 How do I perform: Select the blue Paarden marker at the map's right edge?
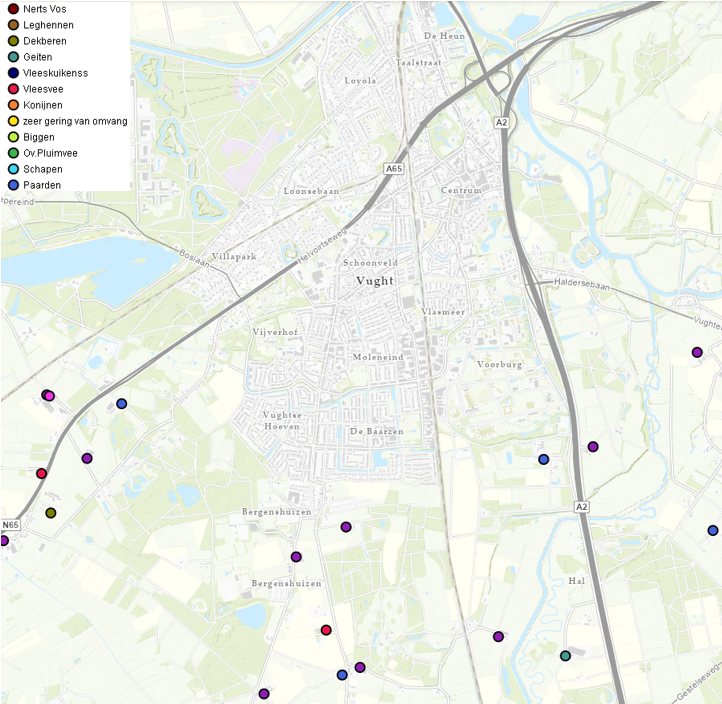(x=713, y=530)
